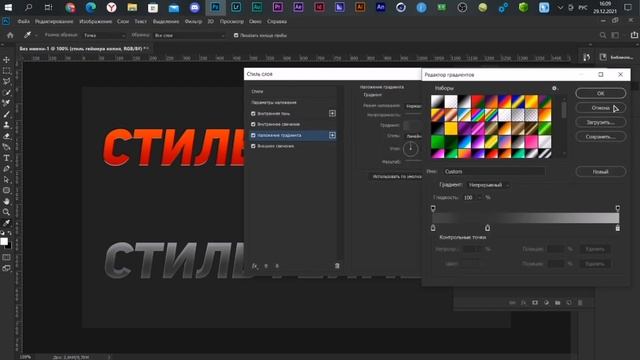Add another Внутренняя тень effect with plus

click(x=332, y=113)
